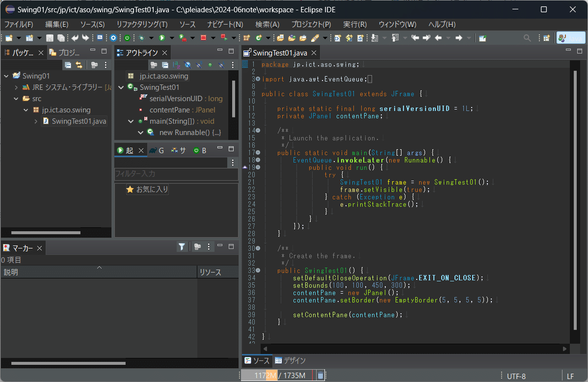Select the お気に入り favorites item
Image resolution: width=588 pixels, height=382 pixels.
tap(148, 190)
